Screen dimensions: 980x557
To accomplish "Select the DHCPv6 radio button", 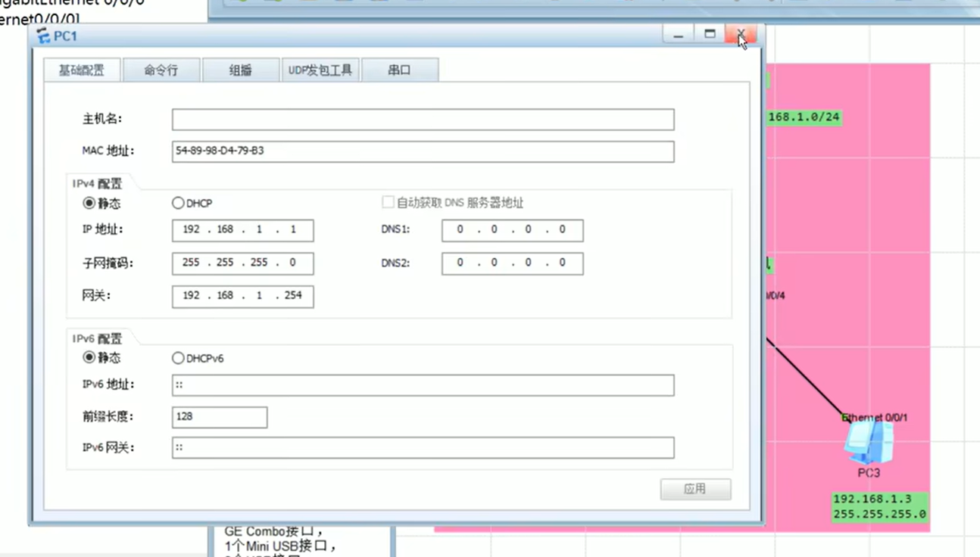I will [178, 358].
